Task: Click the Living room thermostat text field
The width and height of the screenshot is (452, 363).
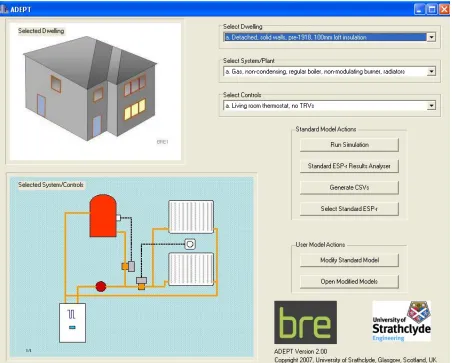Action: pyautogui.click(x=325, y=106)
